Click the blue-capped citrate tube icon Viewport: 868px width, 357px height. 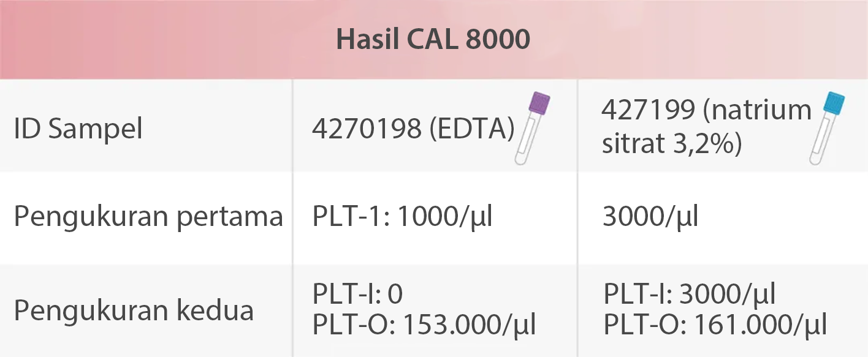point(825,127)
